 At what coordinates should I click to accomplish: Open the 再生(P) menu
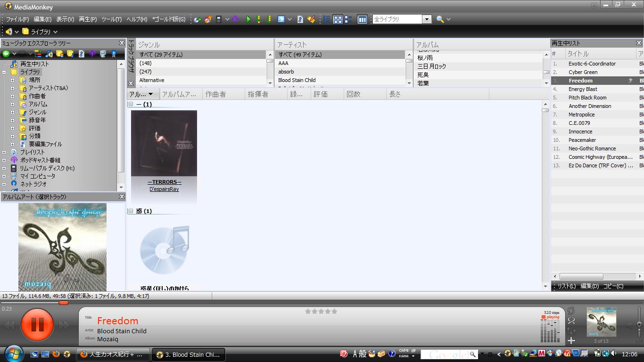point(88,19)
